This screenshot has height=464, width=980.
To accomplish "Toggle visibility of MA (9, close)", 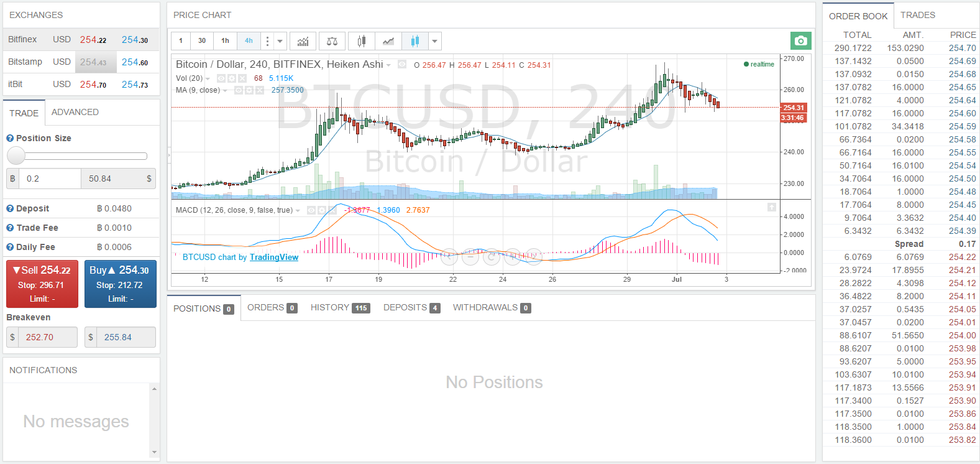I will click(238, 90).
